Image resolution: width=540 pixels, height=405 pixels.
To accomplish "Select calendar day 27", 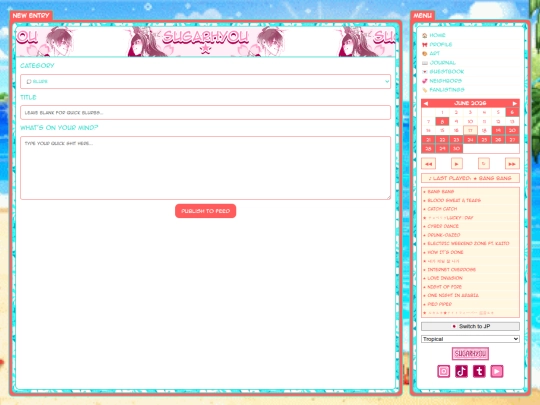I will tap(512, 139).
